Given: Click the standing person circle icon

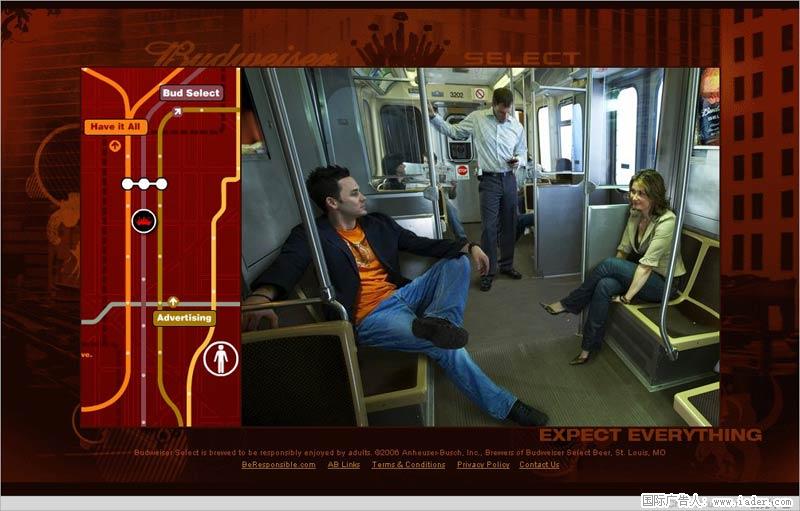Looking at the screenshot, I should coord(220,359).
